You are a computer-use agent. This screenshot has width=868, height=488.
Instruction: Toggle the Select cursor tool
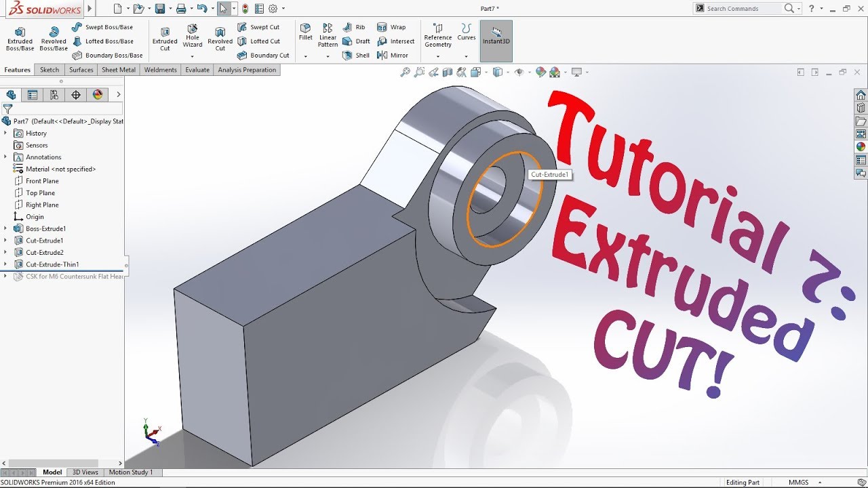tap(223, 9)
